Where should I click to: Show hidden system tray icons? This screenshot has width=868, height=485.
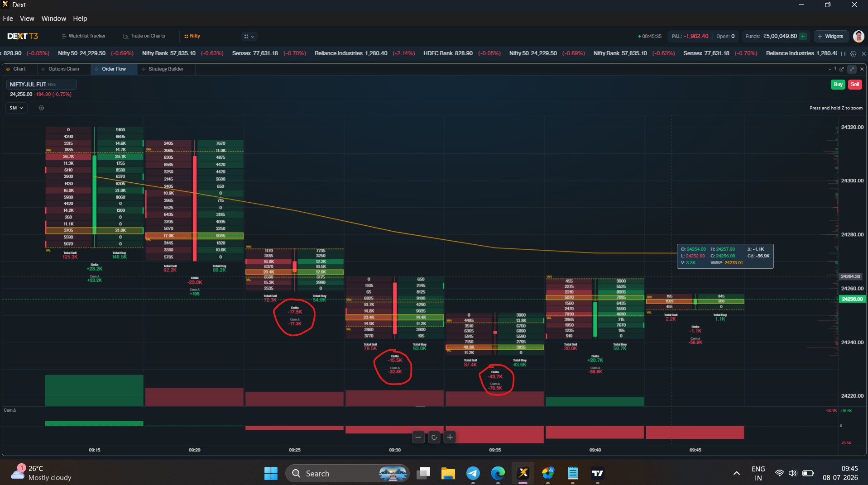(x=737, y=474)
